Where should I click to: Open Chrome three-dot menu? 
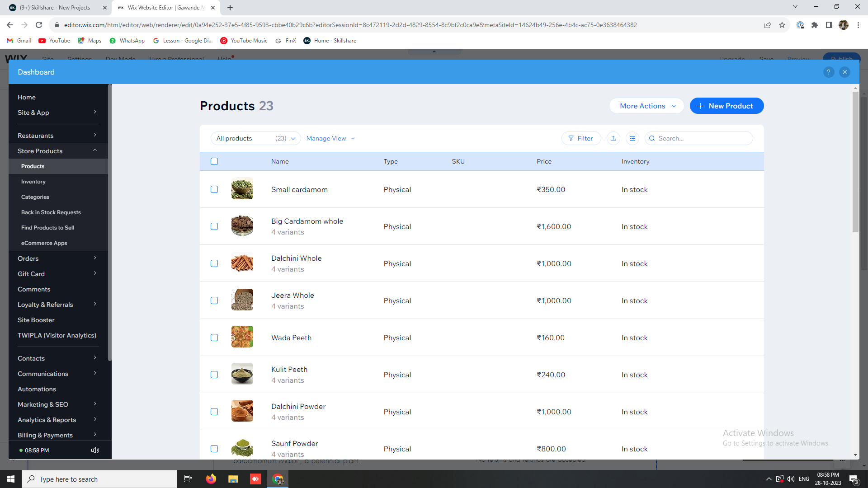coord(858,25)
